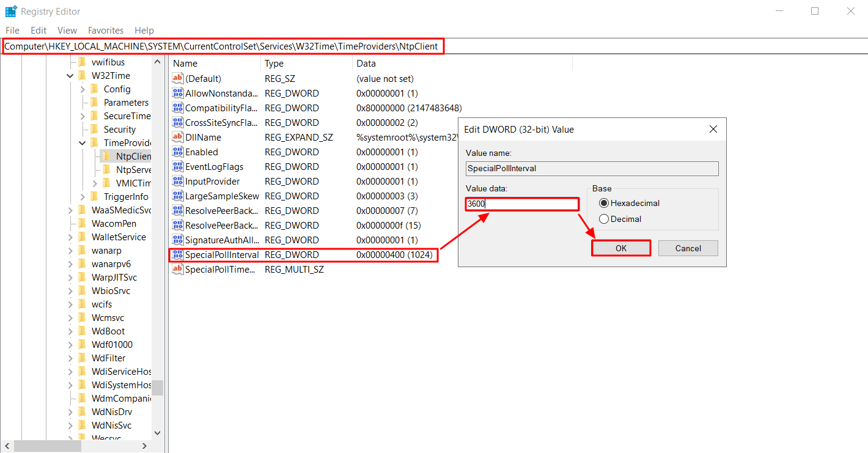The width and height of the screenshot is (868, 453).
Task: Expand the VMICTimeProvider key
Action: [95, 183]
